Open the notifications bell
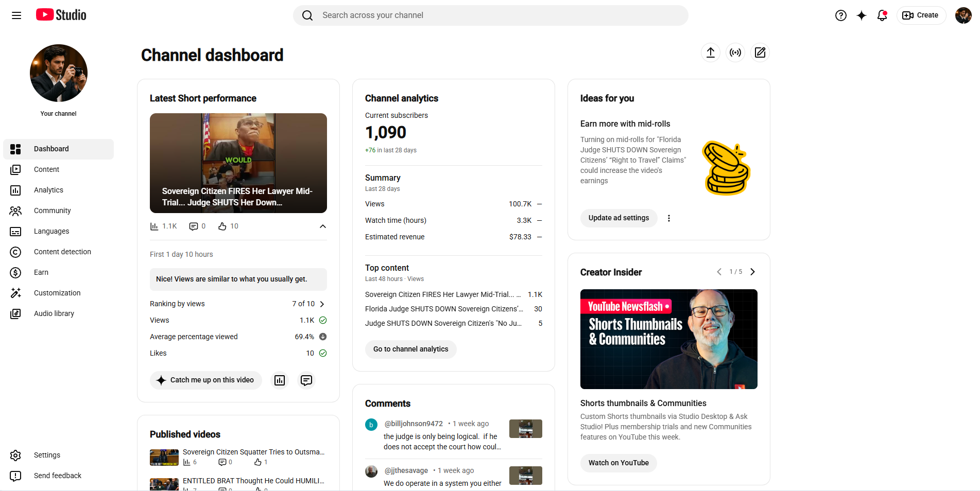 click(x=882, y=15)
